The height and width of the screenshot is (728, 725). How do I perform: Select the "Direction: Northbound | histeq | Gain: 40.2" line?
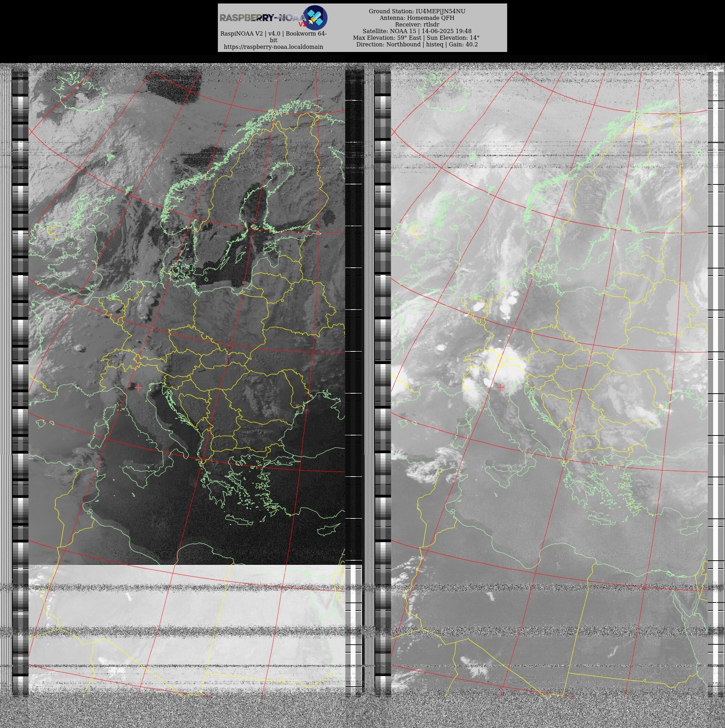[417, 45]
